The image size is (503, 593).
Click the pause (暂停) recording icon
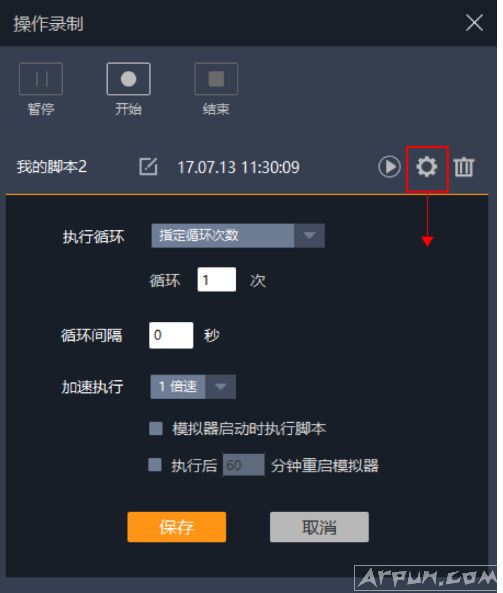41,79
